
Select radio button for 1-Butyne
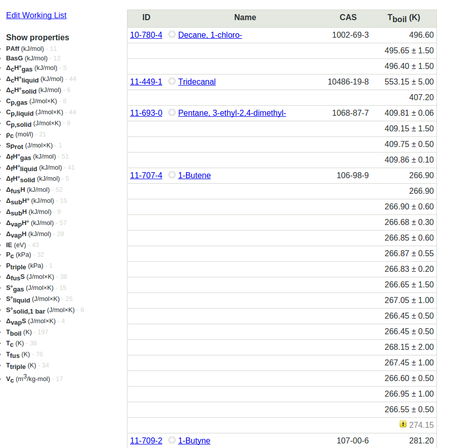pyautogui.click(x=172, y=440)
